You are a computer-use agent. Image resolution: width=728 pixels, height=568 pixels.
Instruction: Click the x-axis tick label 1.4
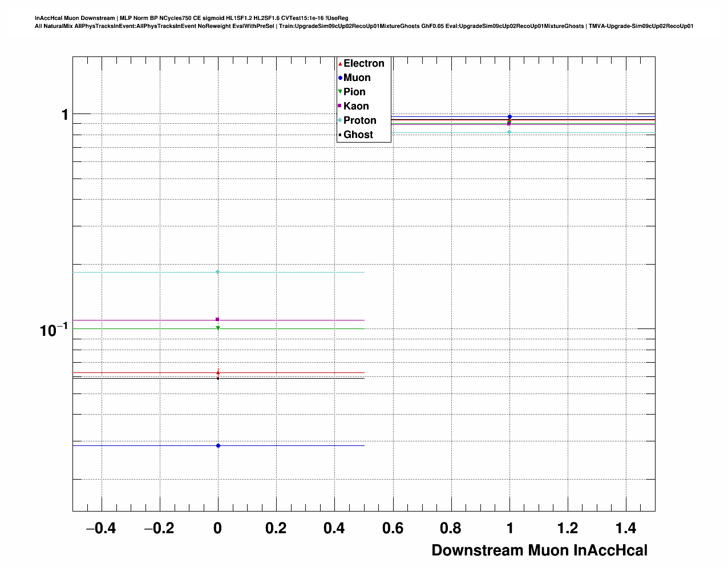click(x=626, y=529)
